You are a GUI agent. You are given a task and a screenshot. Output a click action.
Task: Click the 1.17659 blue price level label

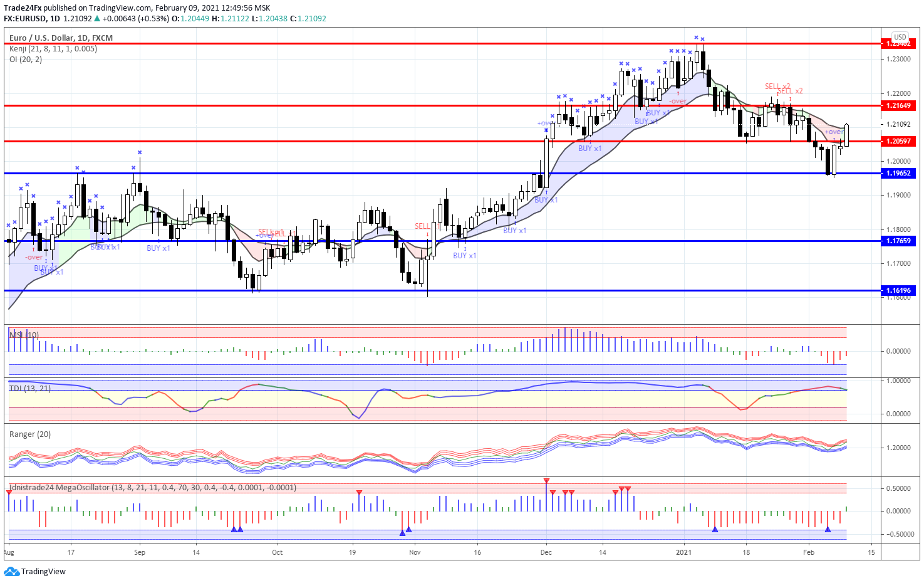point(898,241)
